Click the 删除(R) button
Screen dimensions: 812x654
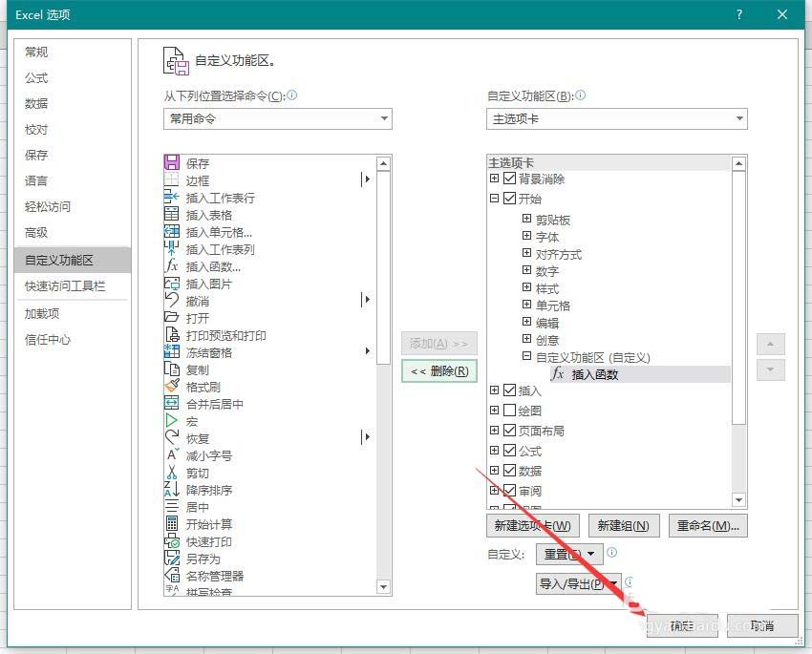coord(439,371)
